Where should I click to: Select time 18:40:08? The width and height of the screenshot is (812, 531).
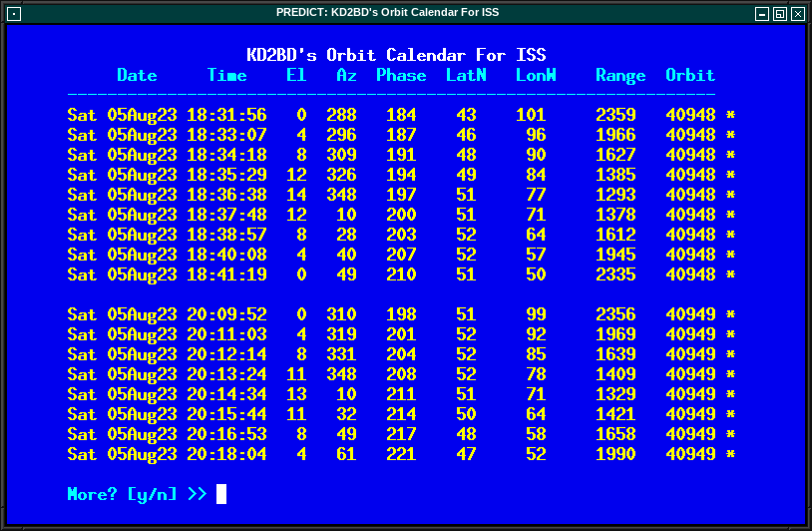226,255
